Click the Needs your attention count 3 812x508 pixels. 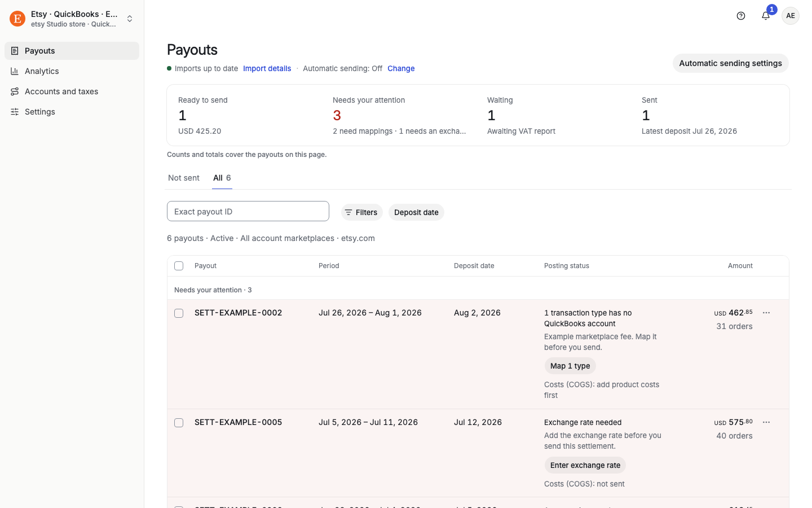tap(337, 115)
